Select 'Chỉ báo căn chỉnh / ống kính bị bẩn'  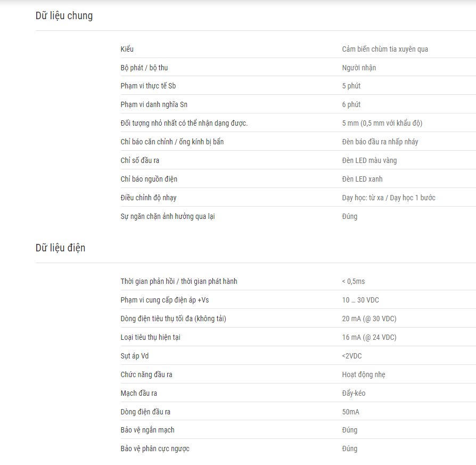[172, 142]
